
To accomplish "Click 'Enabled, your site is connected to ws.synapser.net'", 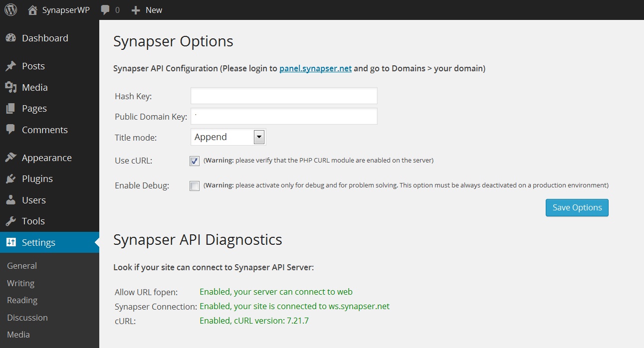I will (294, 306).
